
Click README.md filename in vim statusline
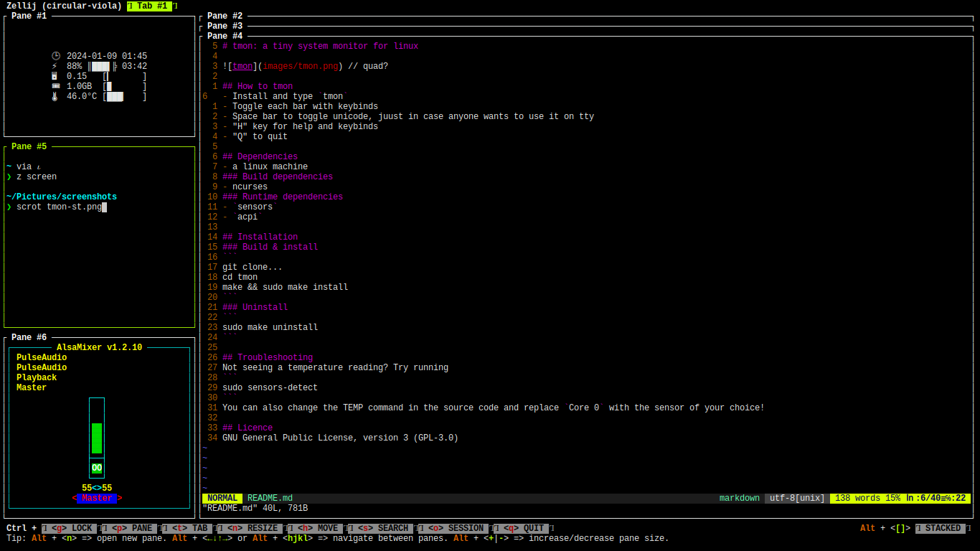coord(270,498)
